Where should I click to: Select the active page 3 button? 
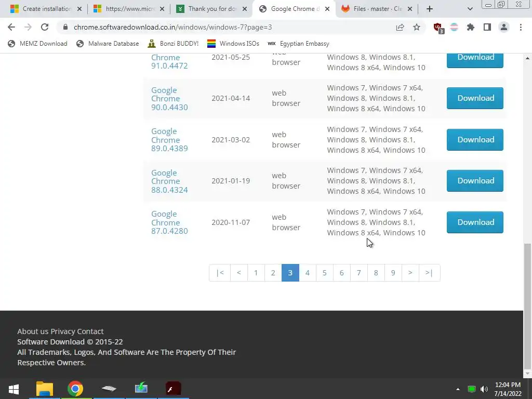(290, 273)
